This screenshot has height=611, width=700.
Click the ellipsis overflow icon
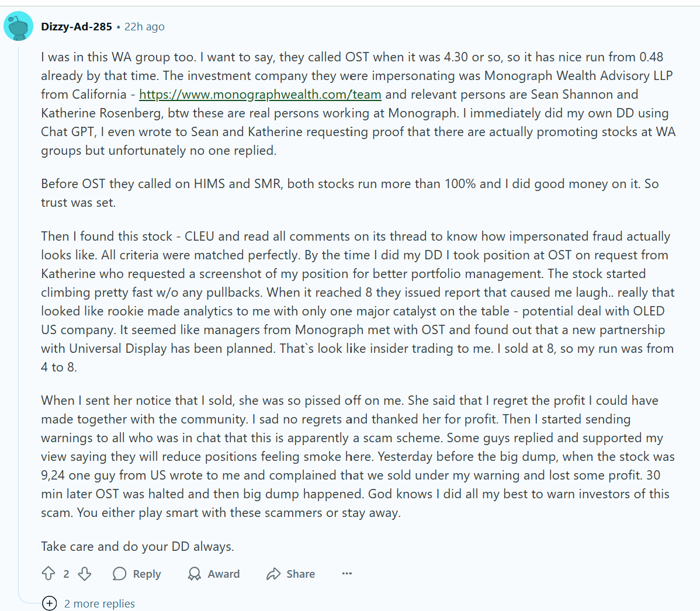point(346,574)
